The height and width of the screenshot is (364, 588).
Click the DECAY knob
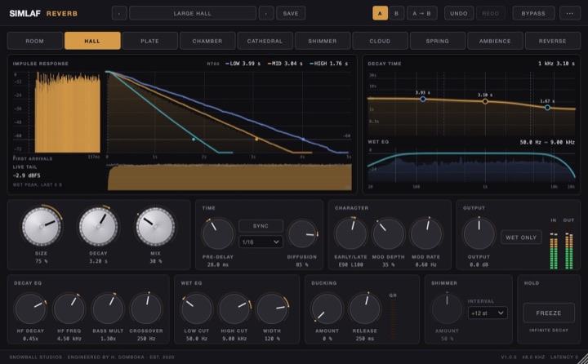coord(98,226)
